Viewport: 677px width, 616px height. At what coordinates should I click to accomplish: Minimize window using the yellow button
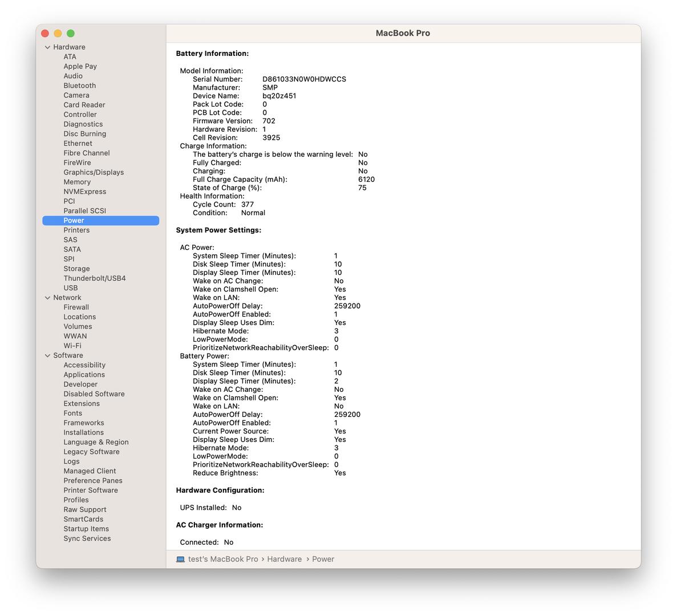click(58, 33)
